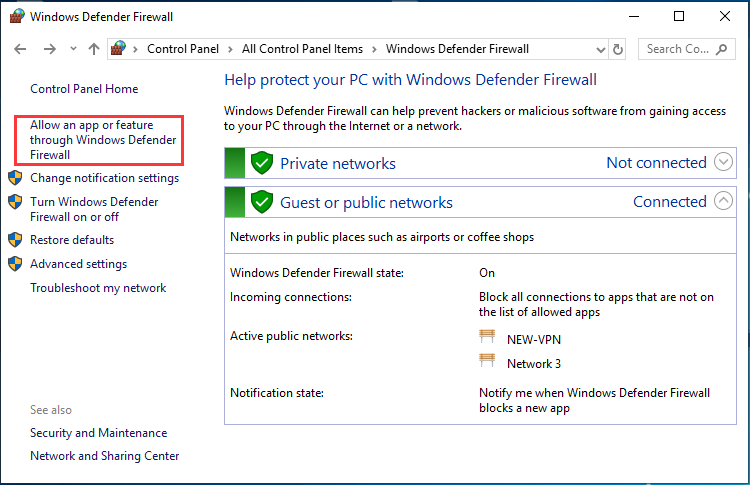Click Active public networks label

(291, 336)
